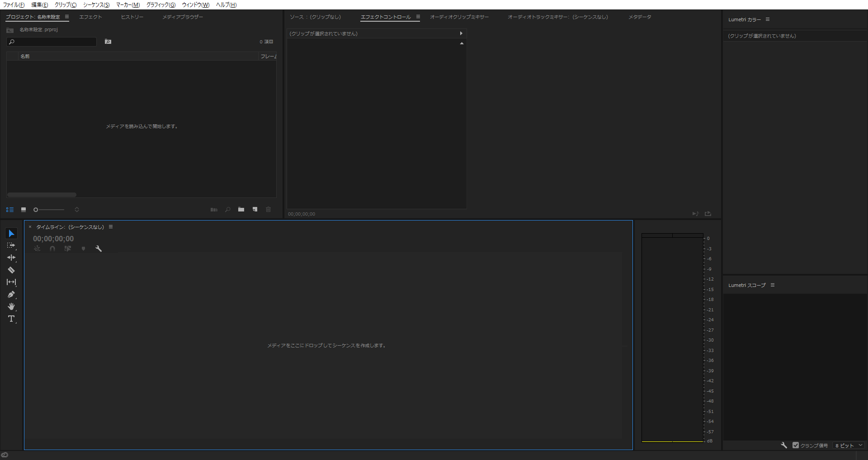
Task: Toggle insert sequences as nests
Action: [x=37, y=249]
